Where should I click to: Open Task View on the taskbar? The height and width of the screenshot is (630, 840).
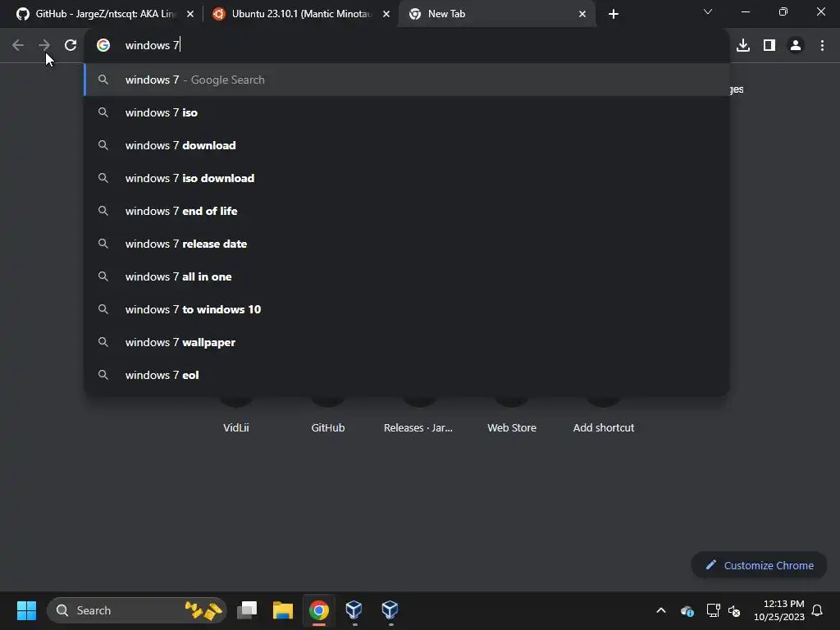pos(248,610)
